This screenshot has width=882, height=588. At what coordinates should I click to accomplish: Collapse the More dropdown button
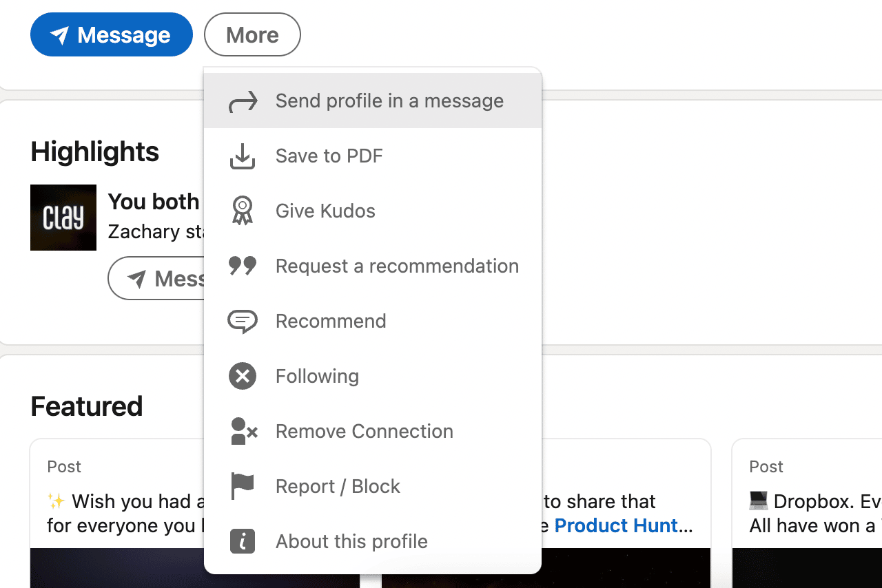pyautogui.click(x=252, y=35)
